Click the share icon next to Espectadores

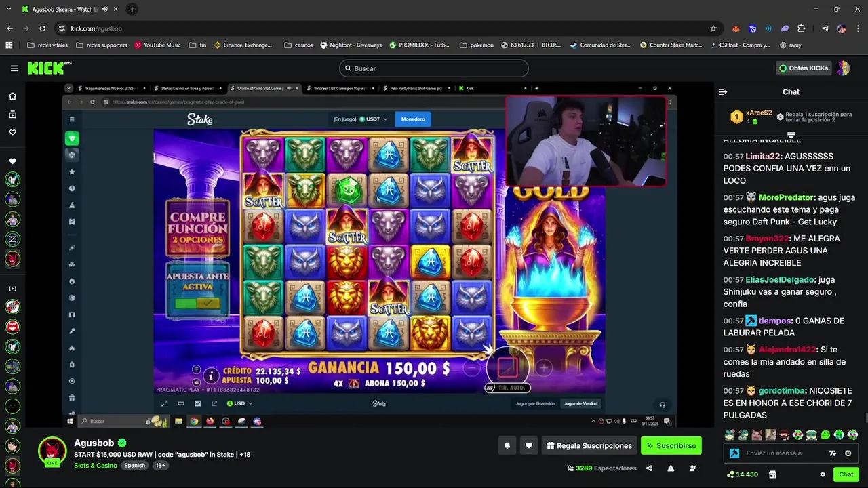(x=649, y=468)
